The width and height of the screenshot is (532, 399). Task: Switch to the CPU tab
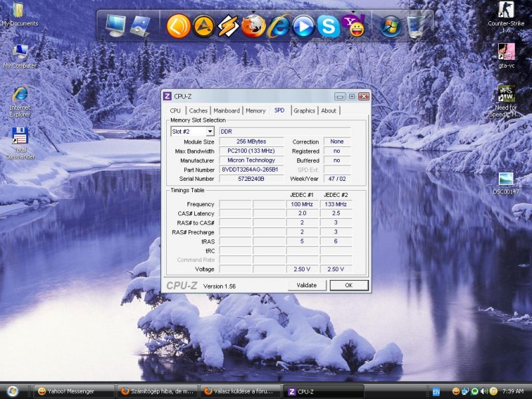coord(175,110)
